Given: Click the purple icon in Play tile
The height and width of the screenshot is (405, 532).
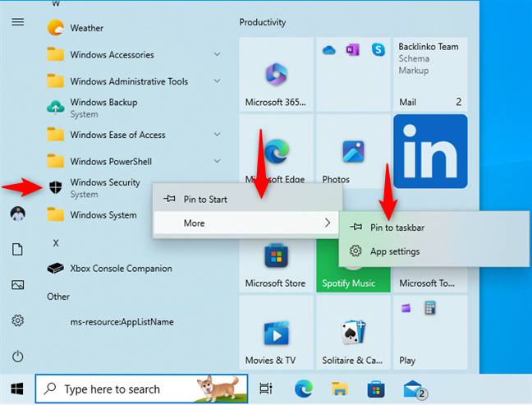Looking at the screenshot, I should pyautogui.click(x=406, y=308).
